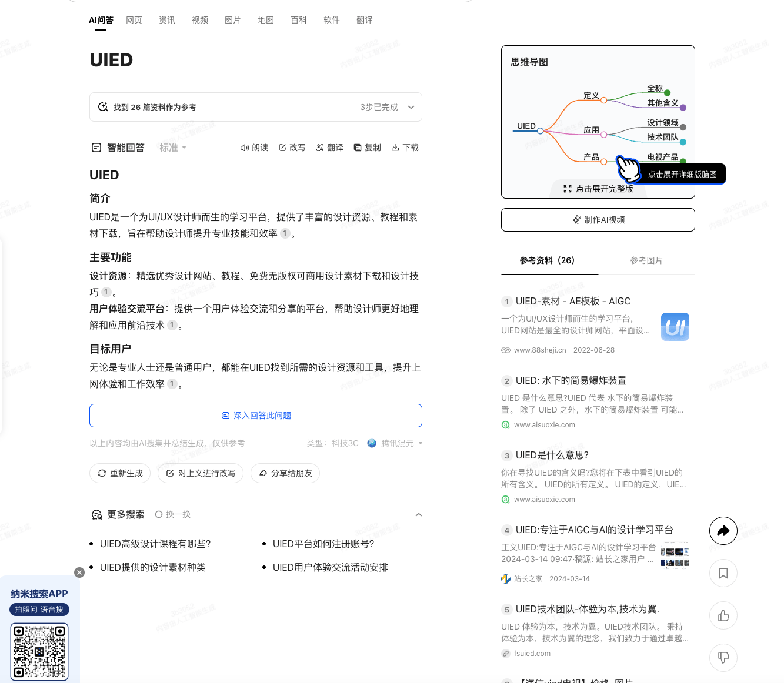Open the 腾讯混元 model dropdown
784x683 pixels.
point(395,443)
